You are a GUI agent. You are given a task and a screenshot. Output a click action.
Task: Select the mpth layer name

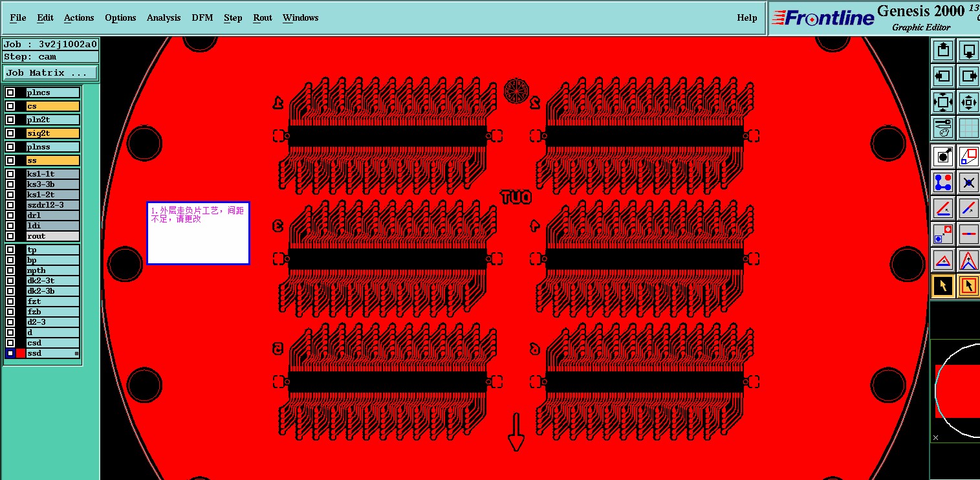click(x=52, y=270)
